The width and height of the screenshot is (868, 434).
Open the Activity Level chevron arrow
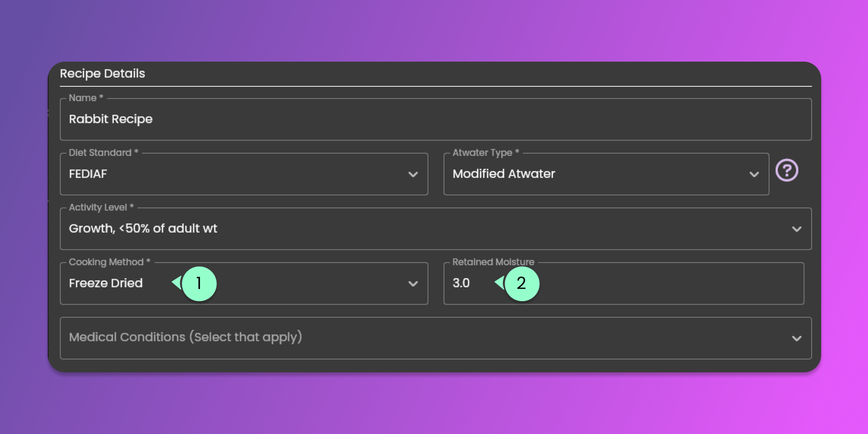[796, 229]
